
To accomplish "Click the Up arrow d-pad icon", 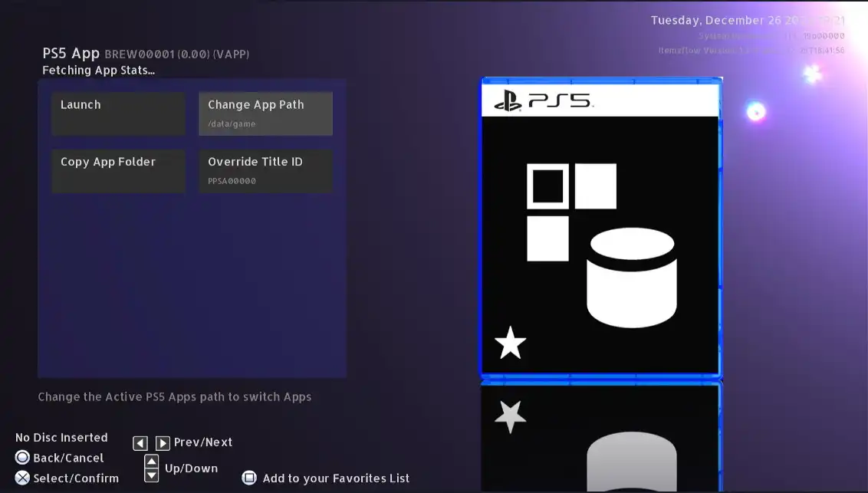I will click(151, 462).
